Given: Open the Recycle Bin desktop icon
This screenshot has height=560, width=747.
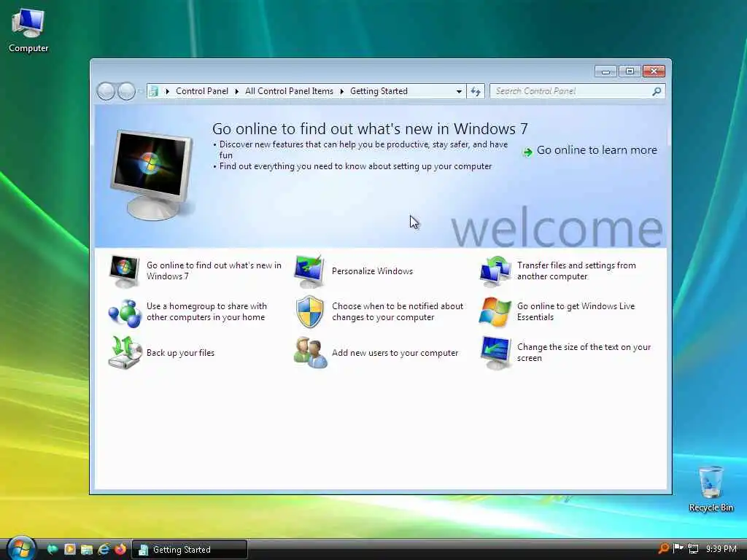Looking at the screenshot, I should coord(711,489).
